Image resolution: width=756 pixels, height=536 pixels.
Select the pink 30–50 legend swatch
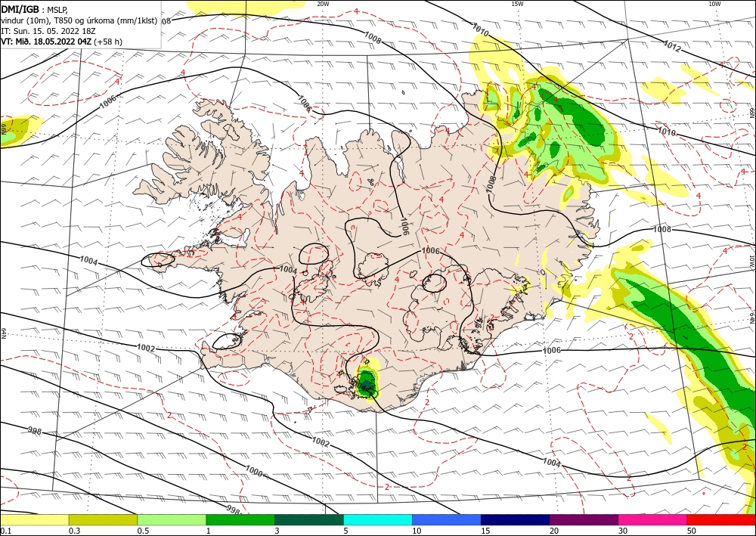(x=653, y=520)
